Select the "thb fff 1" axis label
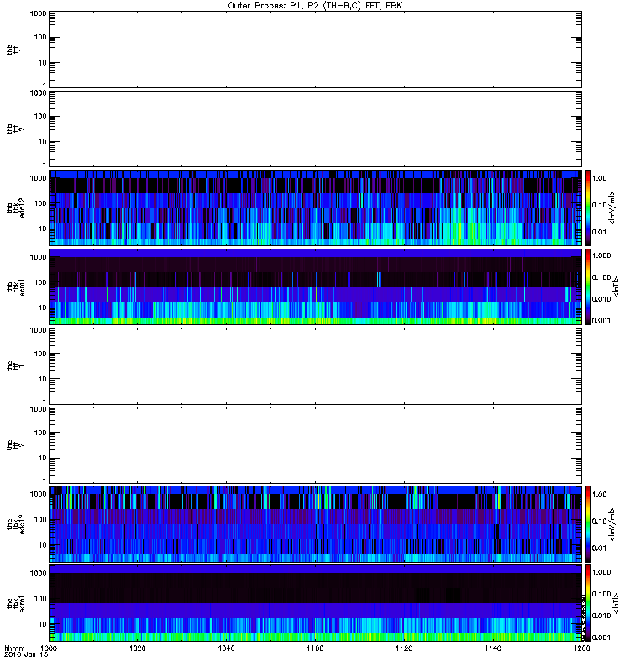The height and width of the screenshot is (672, 630). coord(16,50)
